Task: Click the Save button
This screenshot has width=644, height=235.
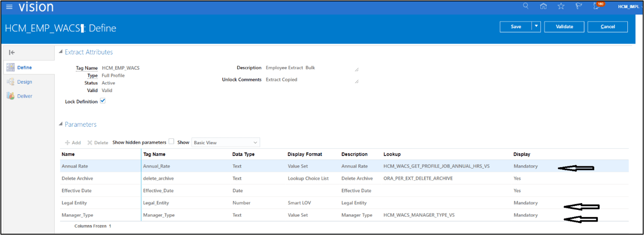Action: click(x=516, y=27)
